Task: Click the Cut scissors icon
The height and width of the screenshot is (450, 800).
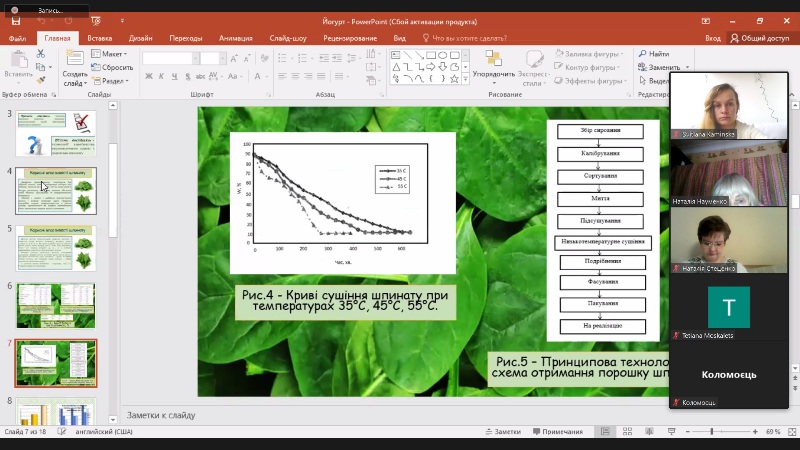Action: (42, 54)
